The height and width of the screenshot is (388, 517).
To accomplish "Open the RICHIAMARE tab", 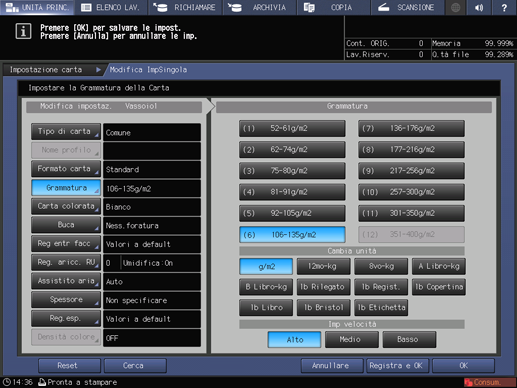I will tap(185, 7).
